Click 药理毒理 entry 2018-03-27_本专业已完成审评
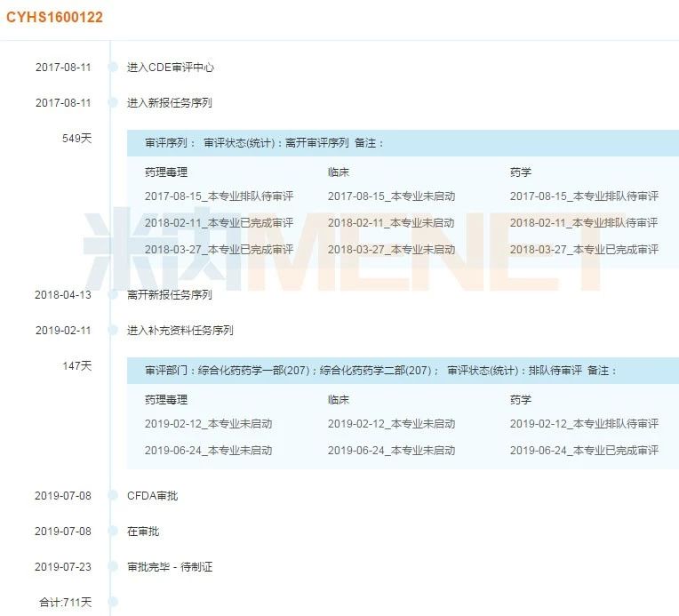The height and width of the screenshot is (616, 679). click(220, 250)
